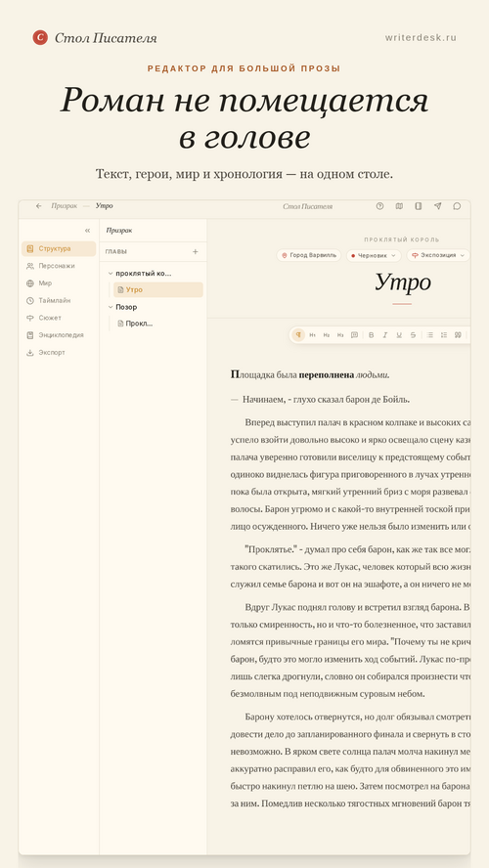Open the comments chat bubble icon
The width and height of the screenshot is (489, 868).
tap(457, 206)
